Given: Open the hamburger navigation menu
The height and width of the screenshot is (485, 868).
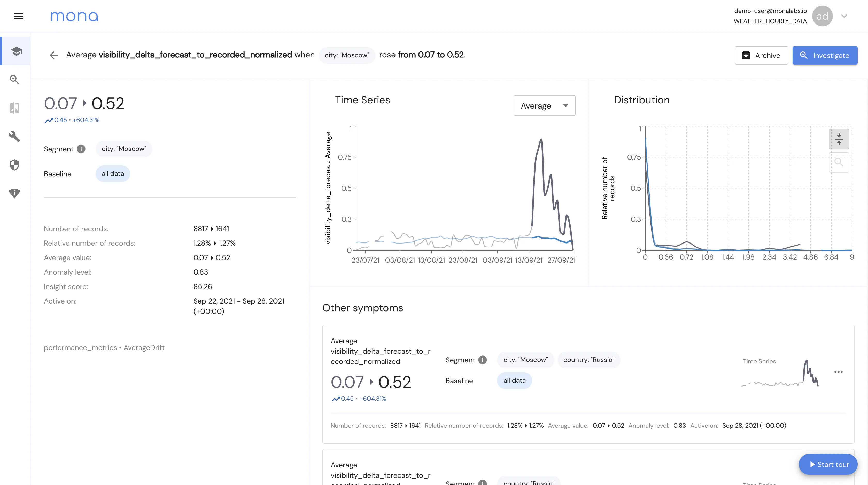Looking at the screenshot, I should tap(19, 16).
